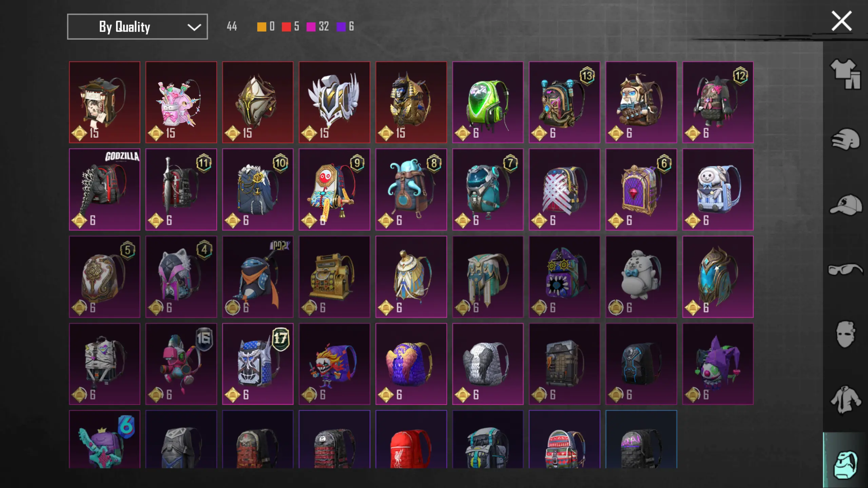The height and width of the screenshot is (488, 868).
Task: Select the highlighted backpack category icon
Action: click(846, 464)
